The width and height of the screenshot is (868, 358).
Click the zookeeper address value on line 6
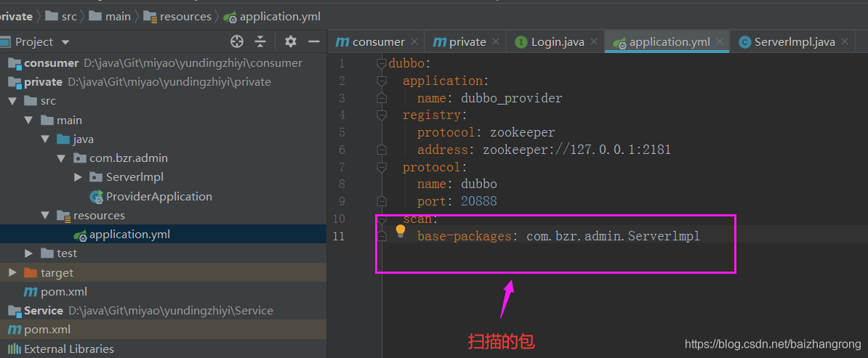(576, 150)
